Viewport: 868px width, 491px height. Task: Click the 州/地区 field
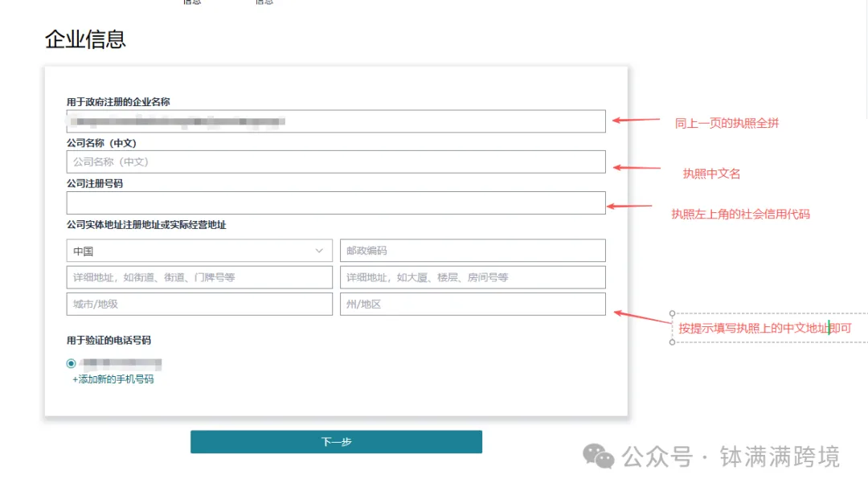[473, 304]
